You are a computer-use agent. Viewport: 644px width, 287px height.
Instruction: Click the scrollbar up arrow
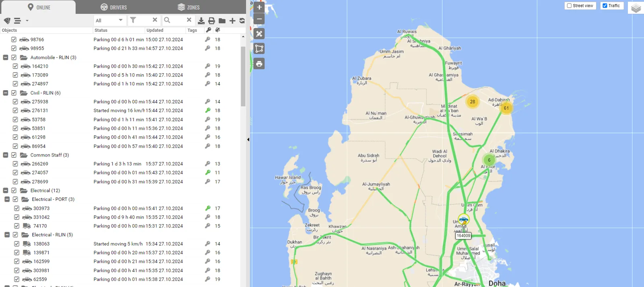tap(243, 37)
